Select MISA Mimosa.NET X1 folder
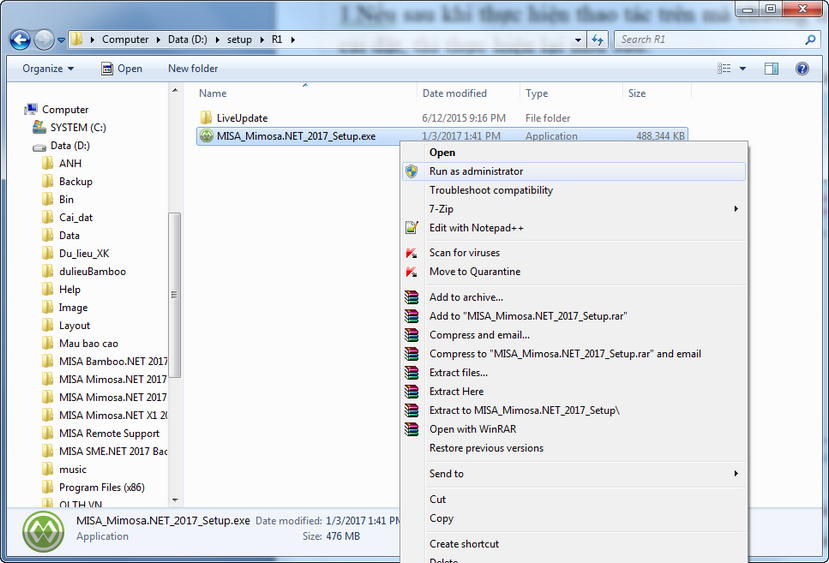The image size is (829, 563). point(104,415)
